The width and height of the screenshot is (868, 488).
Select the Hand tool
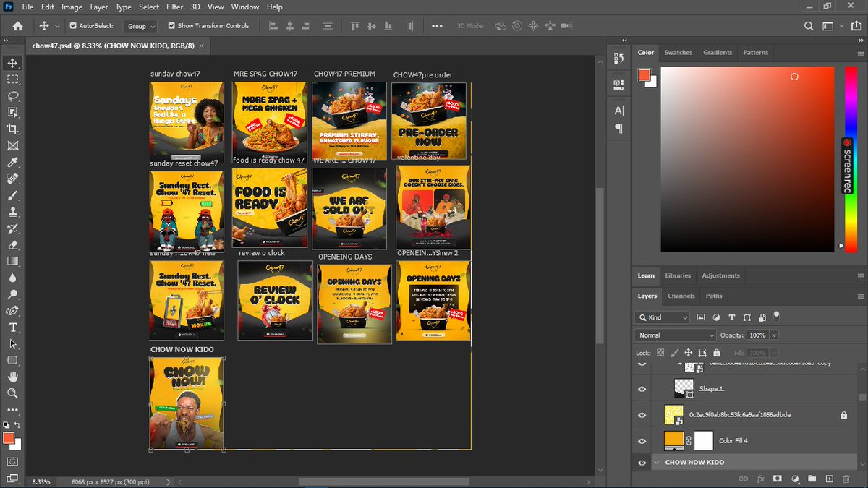[x=13, y=377]
